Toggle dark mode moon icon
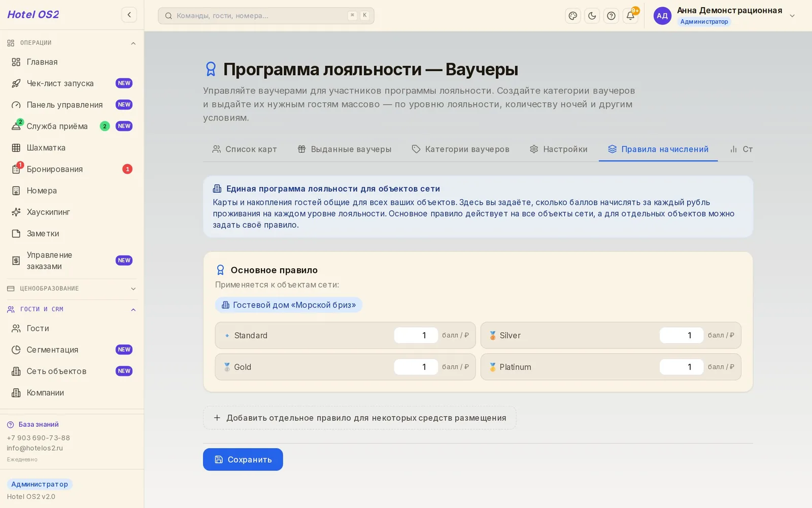Viewport: 812px width, 508px height. click(592, 16)
